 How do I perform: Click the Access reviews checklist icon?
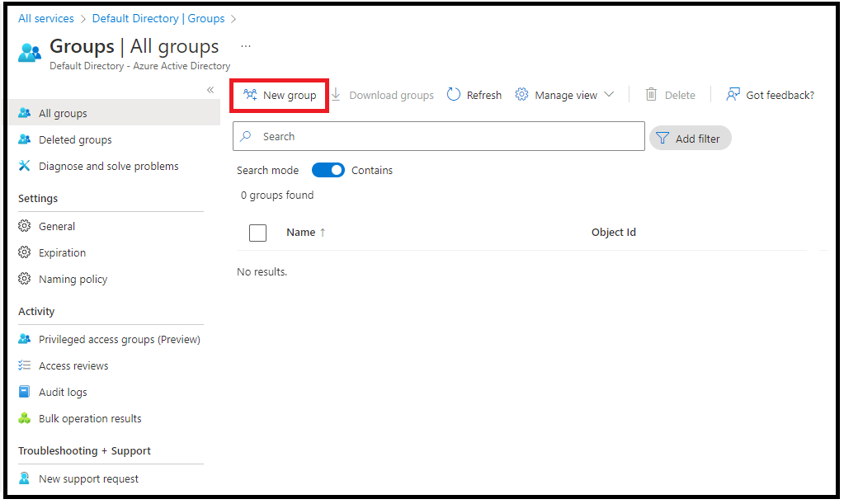(24, 365)
